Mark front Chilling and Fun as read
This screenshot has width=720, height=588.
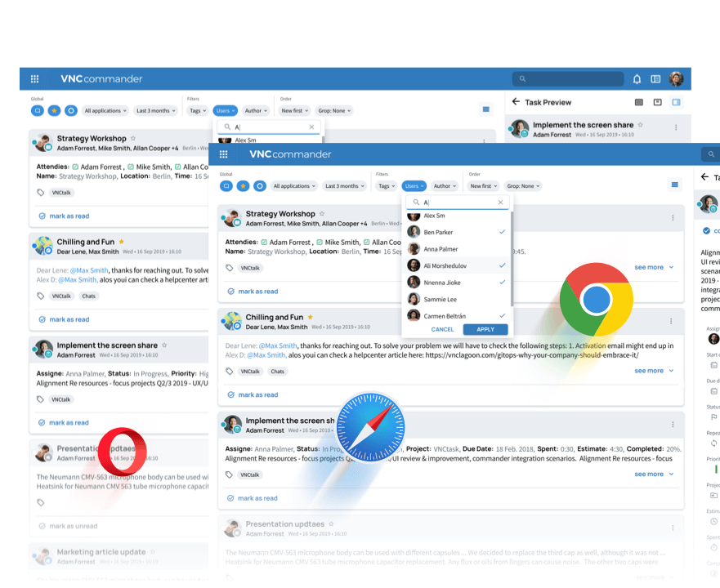pyautogui.click(x=253, y=394)
